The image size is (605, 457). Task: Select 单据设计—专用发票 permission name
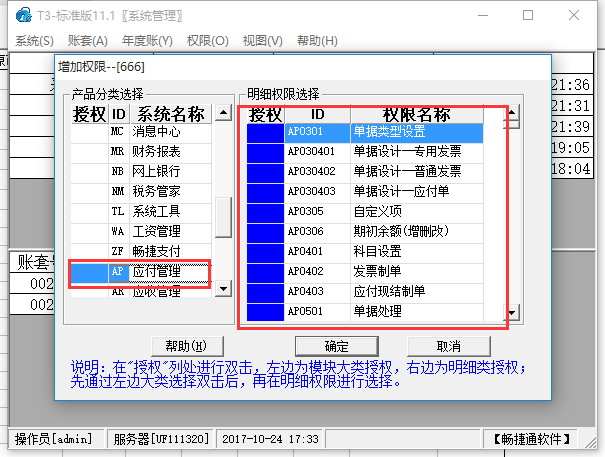pos(417,153)
